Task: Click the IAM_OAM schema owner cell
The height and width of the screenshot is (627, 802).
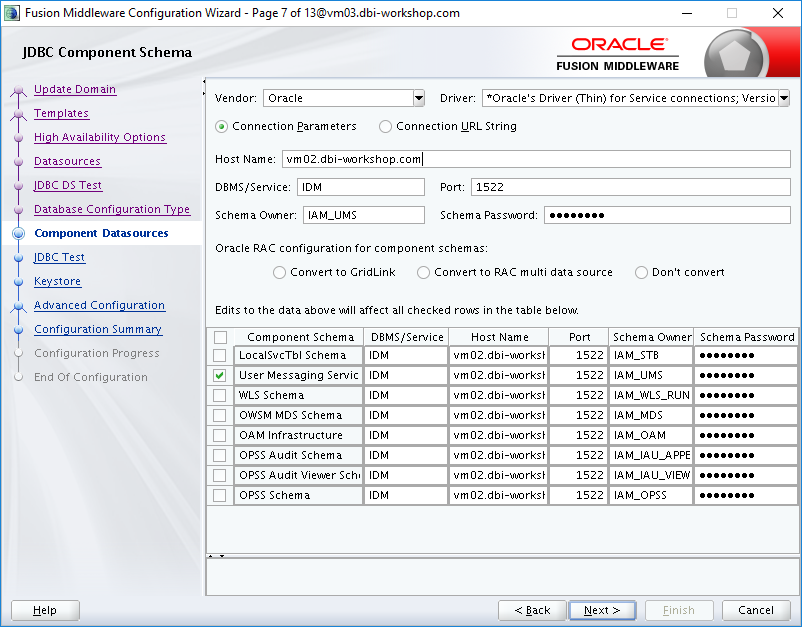Action: pyautogui.click(x=651, y=435)
